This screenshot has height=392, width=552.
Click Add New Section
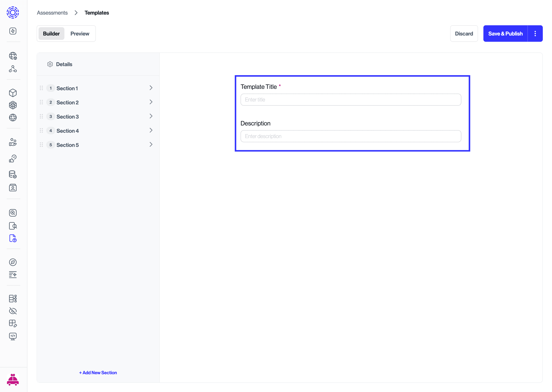98,372
